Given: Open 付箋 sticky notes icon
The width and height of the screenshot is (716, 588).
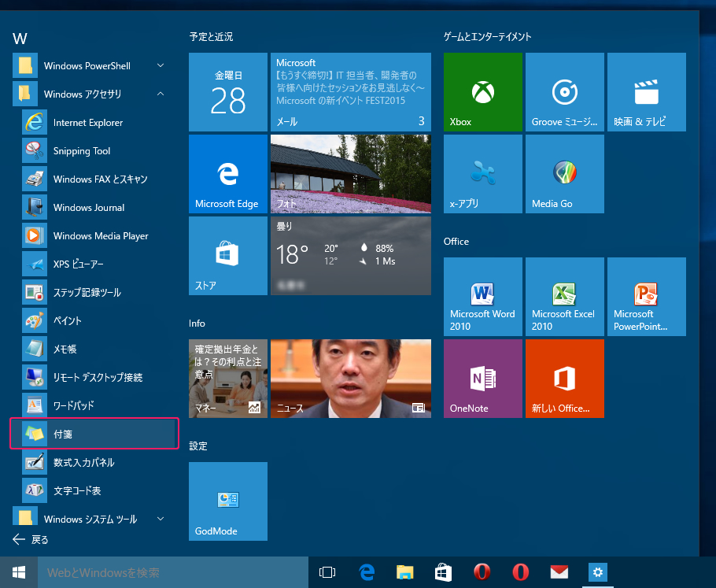Looking at the screenshot, I should [x=35, y=434].
